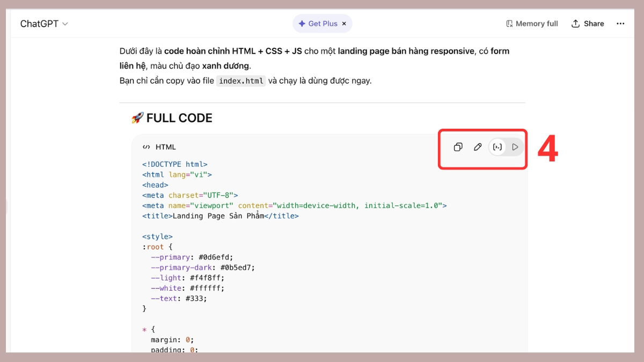Switch to preview play toggle
Screen dimensions: 644x362
pyautogui.click(x=515, y=147)
